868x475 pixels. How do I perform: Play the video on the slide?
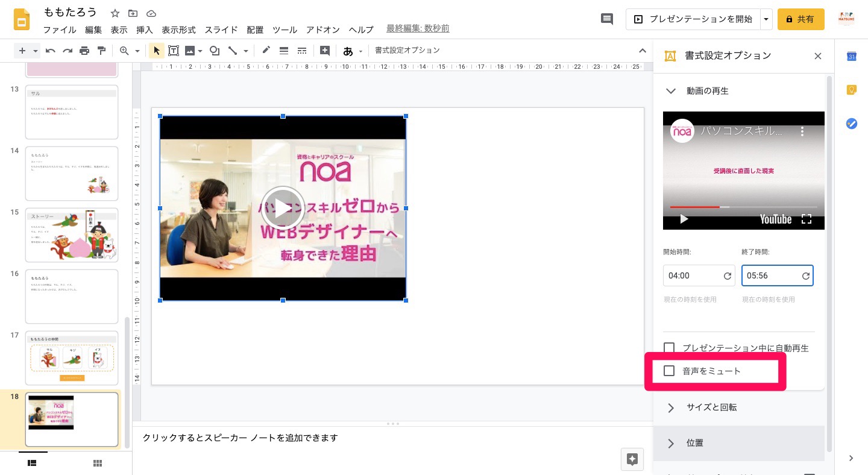(x=283, y=208)
